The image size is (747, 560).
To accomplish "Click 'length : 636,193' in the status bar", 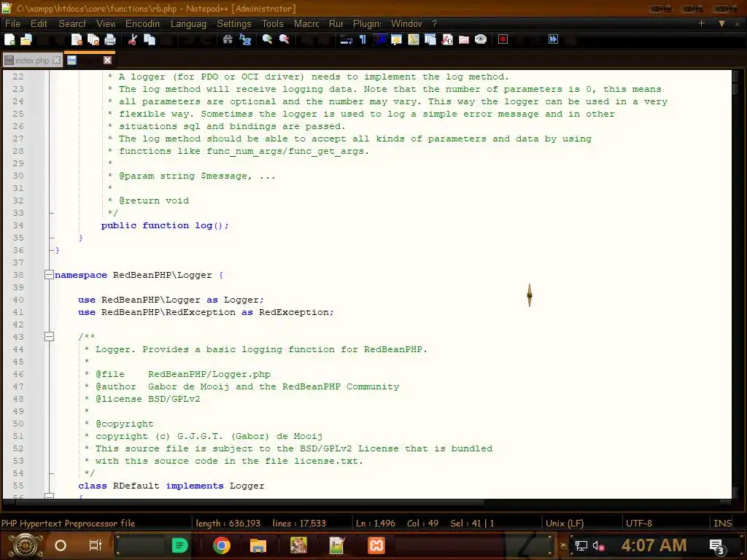I will [228, 523].
